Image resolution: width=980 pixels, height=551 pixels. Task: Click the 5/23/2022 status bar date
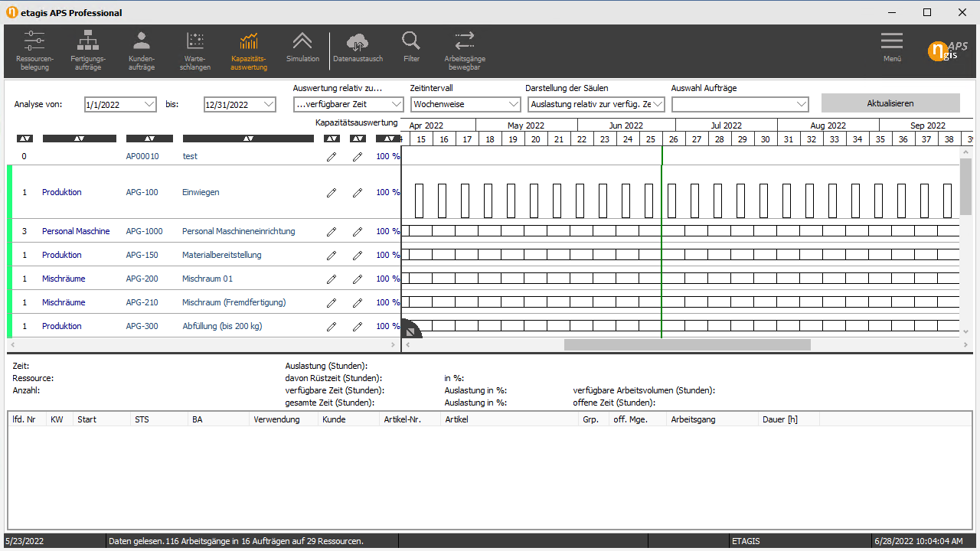(x=24, y=542)
